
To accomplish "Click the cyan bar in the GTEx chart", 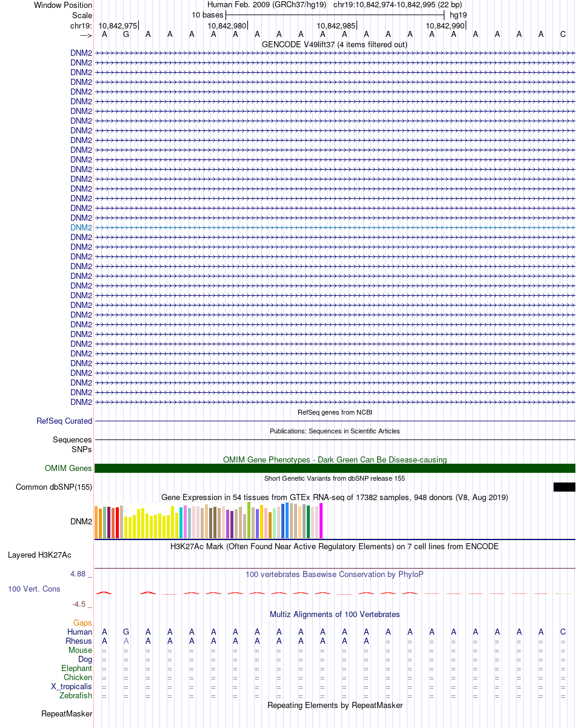I will coord(181,523).
